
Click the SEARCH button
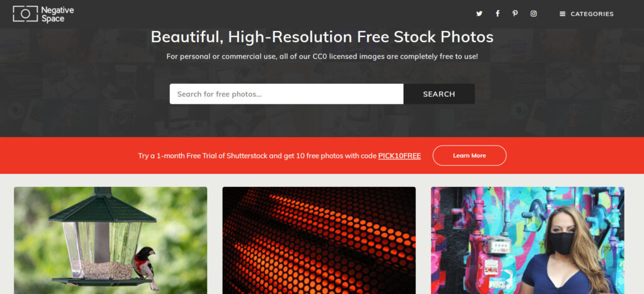[x=439, y=94]
